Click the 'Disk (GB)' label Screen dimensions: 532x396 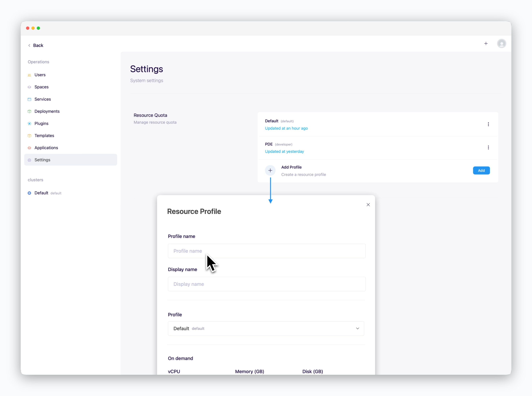pyautogui.click(x=313, y=372)
